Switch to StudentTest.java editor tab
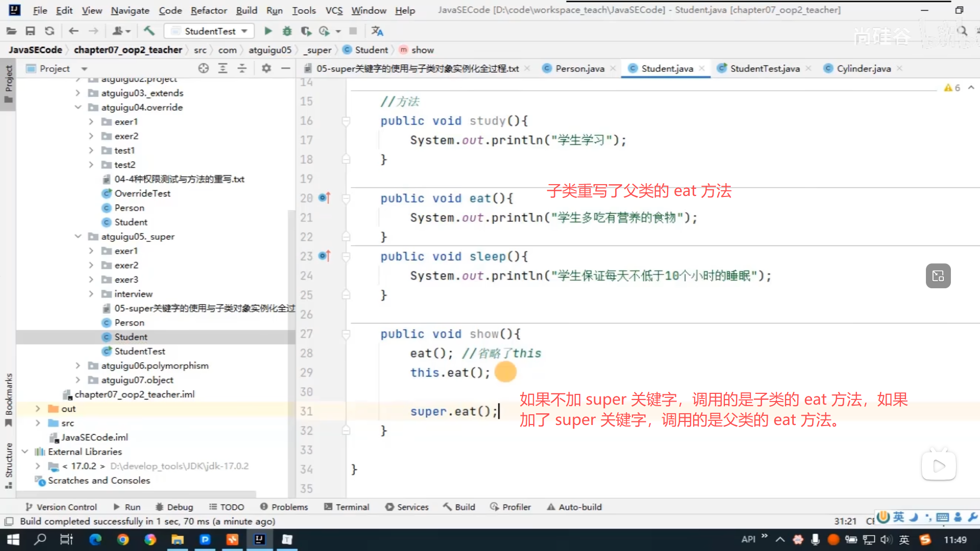980x551 pixels. point(764,68)
